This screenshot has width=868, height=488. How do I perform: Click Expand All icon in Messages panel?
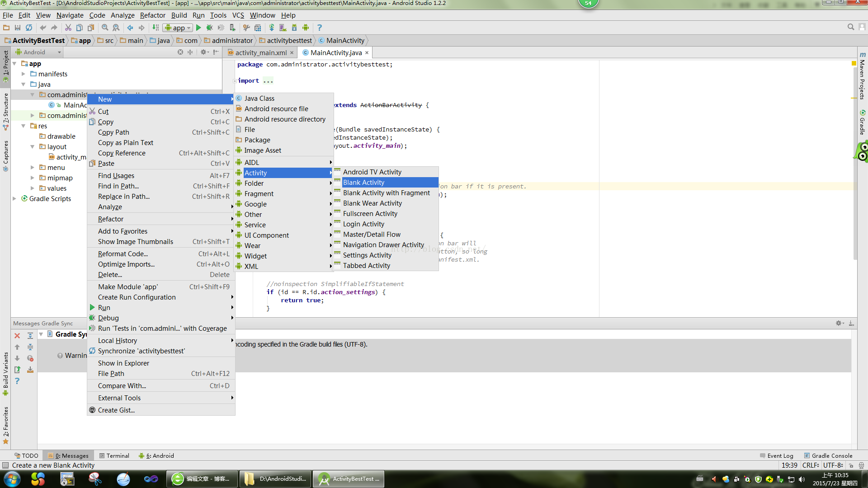[30, 336]
